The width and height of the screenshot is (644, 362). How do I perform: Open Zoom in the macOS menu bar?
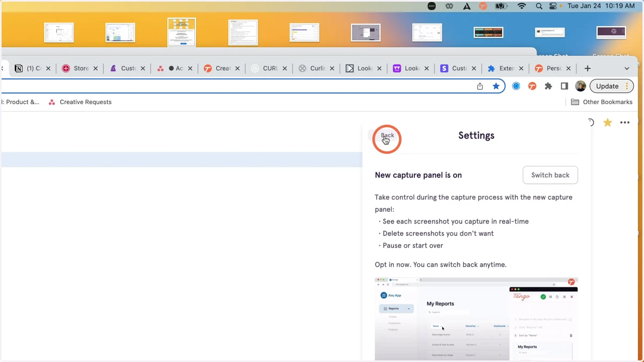tap(431, 6)
